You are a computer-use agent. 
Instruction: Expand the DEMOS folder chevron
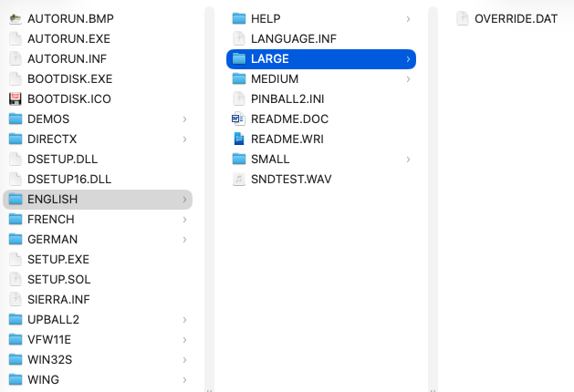pyautogui.click(x=184, y=119)
